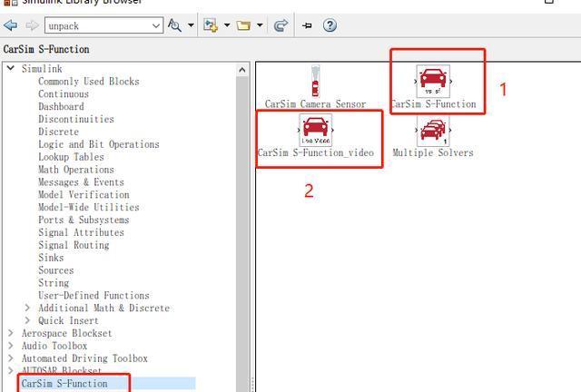Select the Discontinuities library
Image resolution: width=581 pixels, height=392 pixels.
pyautogui.click(x=76, y=119)
